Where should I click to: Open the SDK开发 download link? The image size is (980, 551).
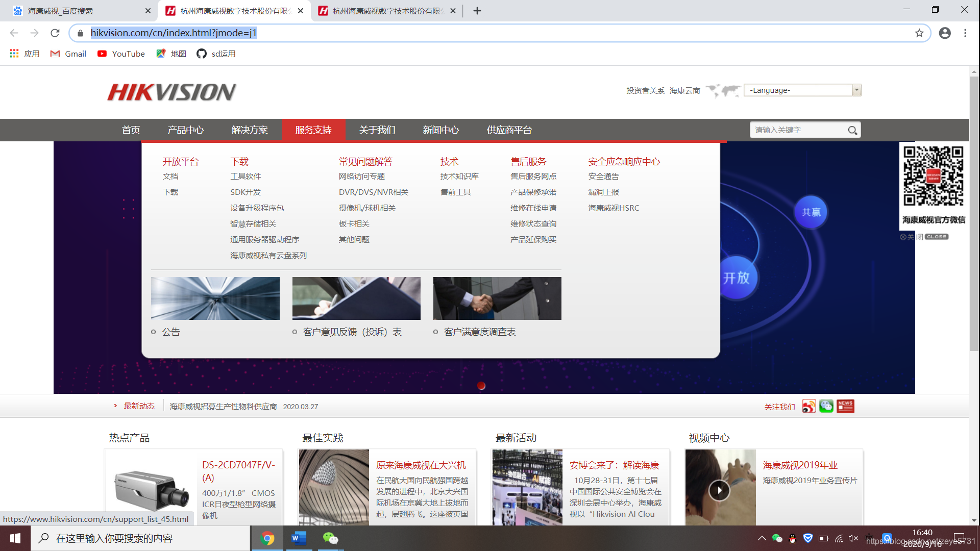click(245, 192)
